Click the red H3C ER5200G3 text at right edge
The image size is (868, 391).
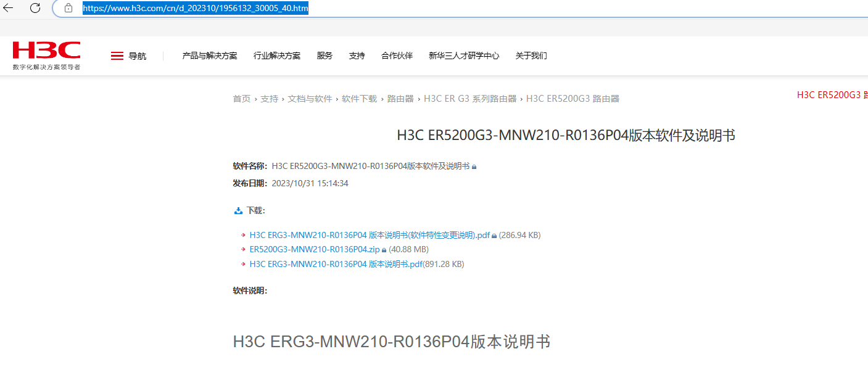[x=832, y=95]
